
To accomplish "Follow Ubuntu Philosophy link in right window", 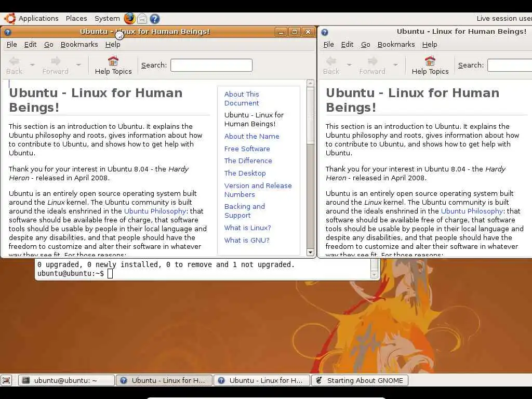I will pyautogui.click(x=472, y=211).
